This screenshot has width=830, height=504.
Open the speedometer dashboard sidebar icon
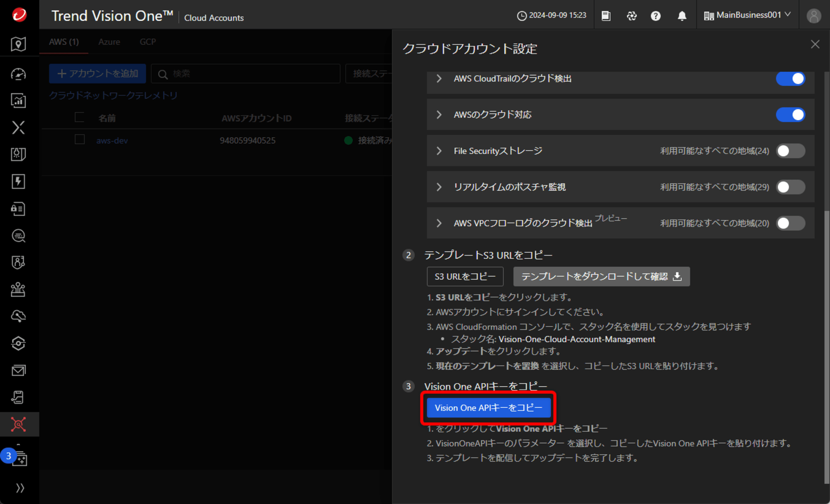(18, 74)
